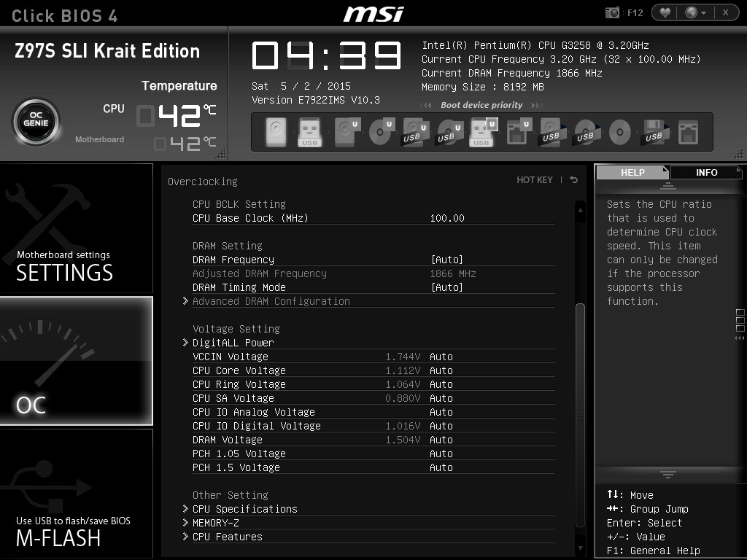Set CPU Ring Voltage Auto value
The height and width of the screenshot is (560, 747).
pyautogui.click(x=441, y=384)
